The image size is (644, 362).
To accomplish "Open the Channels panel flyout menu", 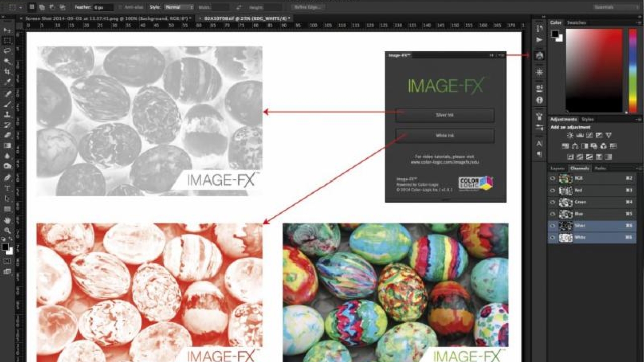I will tap(639, 168).
